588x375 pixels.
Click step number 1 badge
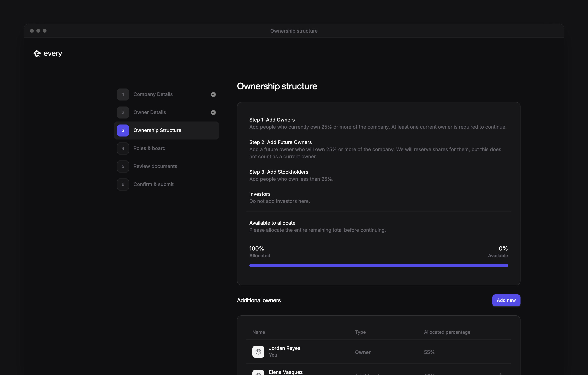[x=123, y=94]
